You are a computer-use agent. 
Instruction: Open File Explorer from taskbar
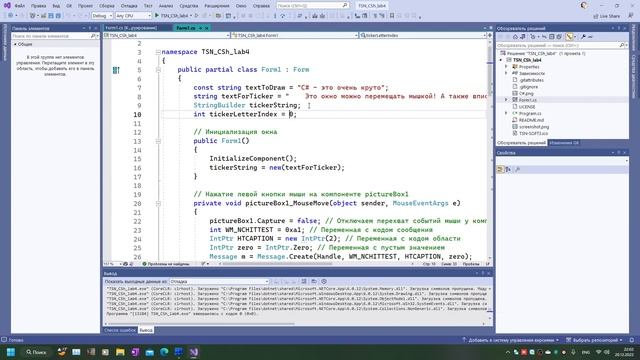tap(120, 352)
